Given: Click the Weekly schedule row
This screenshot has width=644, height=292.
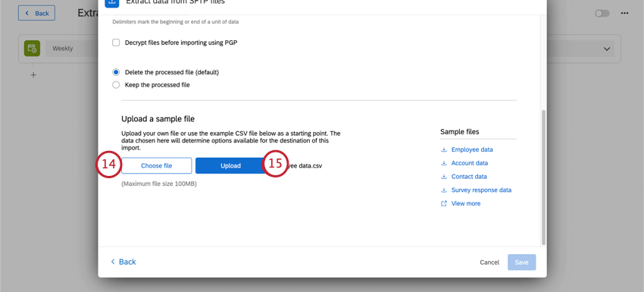Looking at the screenshot, I should 320,49.
